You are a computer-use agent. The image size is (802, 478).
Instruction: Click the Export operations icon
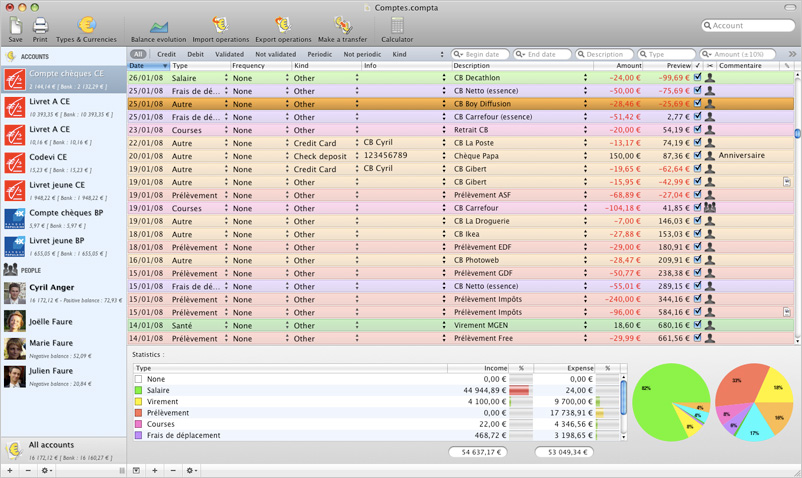pyautogui.click(x=283, y=25)
